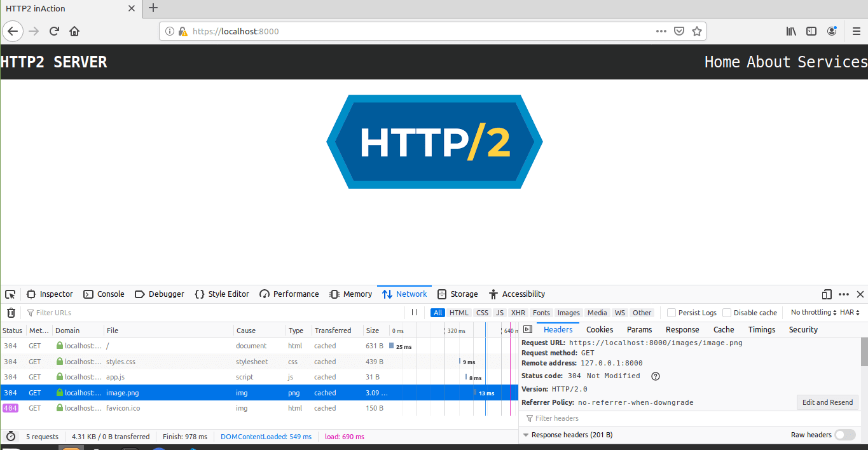
Task: Close the developer tools panel
Action: point(860,294)
